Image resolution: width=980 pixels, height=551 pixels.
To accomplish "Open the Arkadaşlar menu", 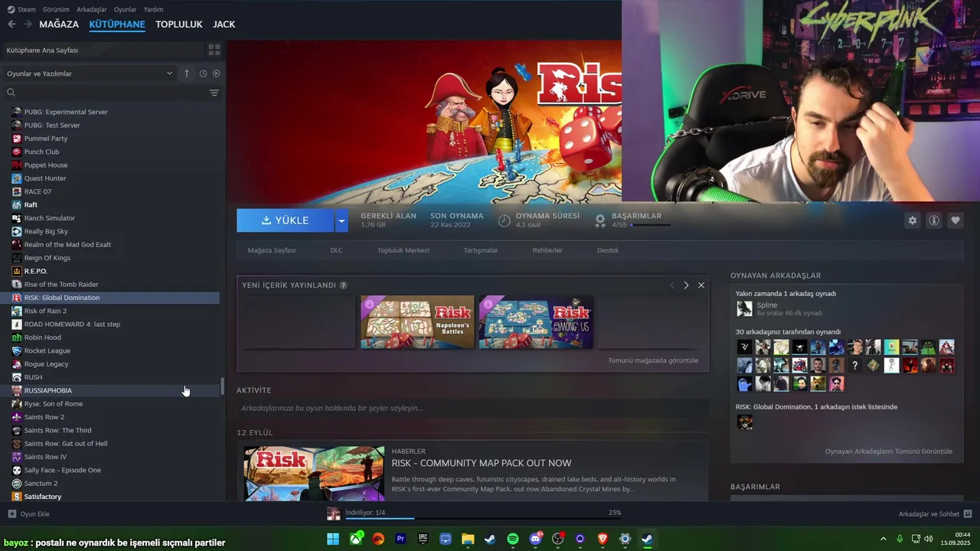I will 92,9.
